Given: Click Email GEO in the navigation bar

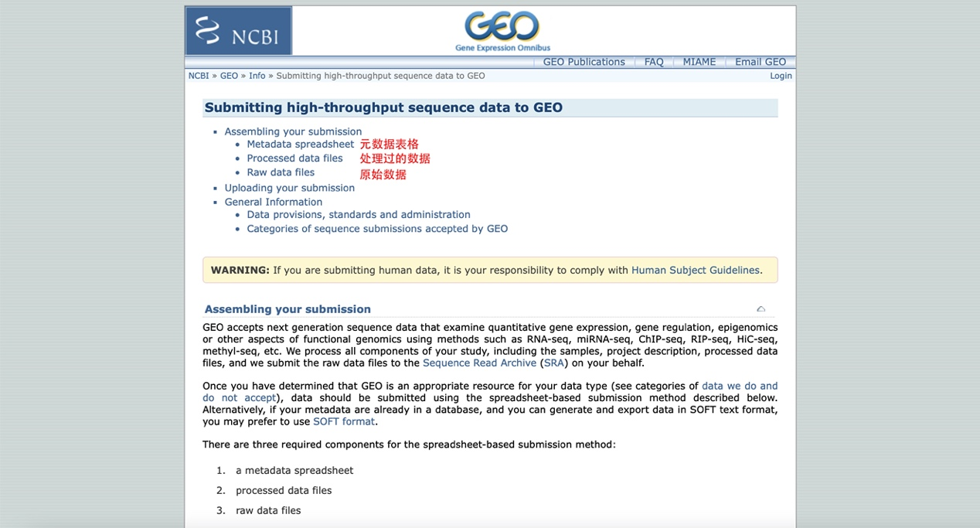Looking at the screenshot, I should [x=760, y=62].
